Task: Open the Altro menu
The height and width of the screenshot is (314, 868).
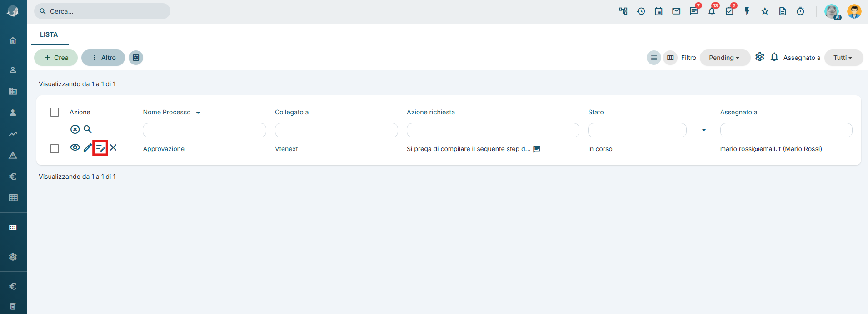Action: tap(103, 58)
